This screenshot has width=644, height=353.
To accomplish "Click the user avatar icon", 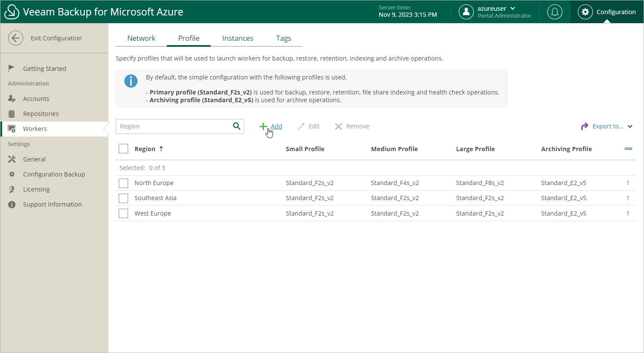I will (466, 12).
